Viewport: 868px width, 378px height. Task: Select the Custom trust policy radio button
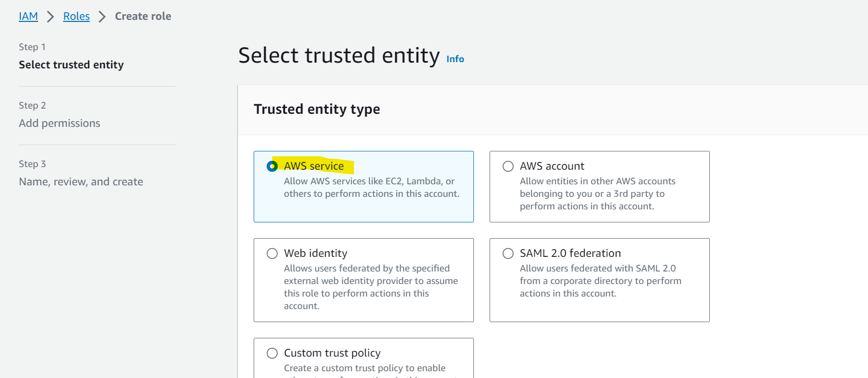(272, 353)
